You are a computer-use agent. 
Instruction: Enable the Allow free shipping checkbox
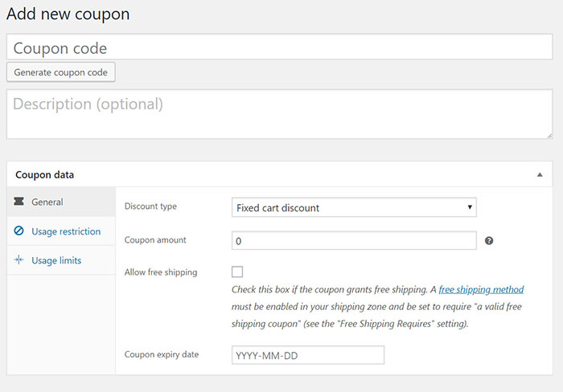(237, 272)
